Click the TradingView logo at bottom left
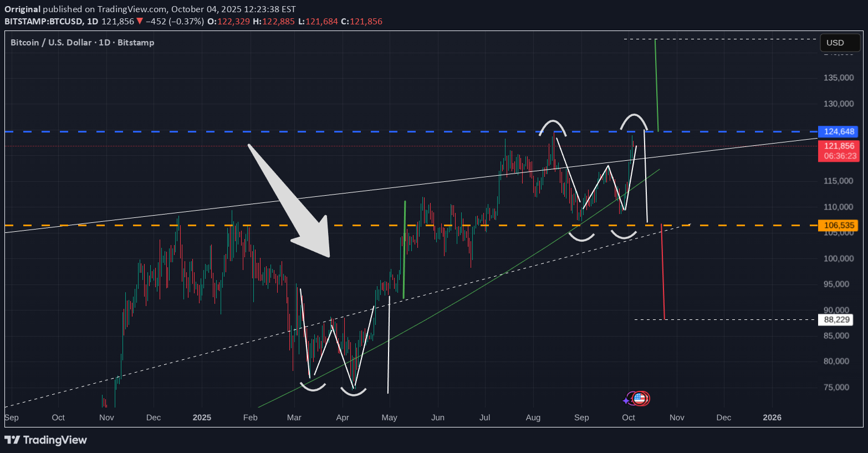The width and height of the screenshot is (868, 453). [46, 440]
